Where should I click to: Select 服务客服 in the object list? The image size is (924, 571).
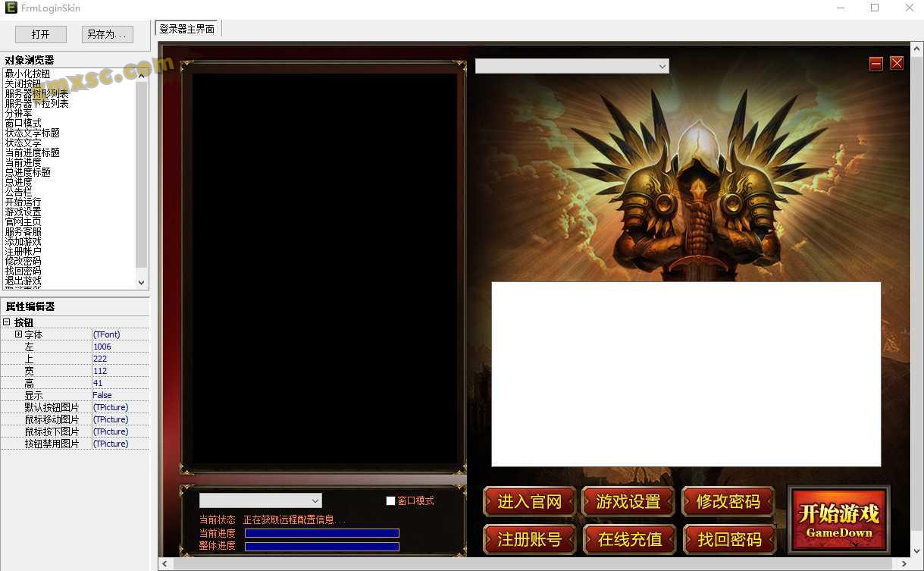click(x=23, y=231)
